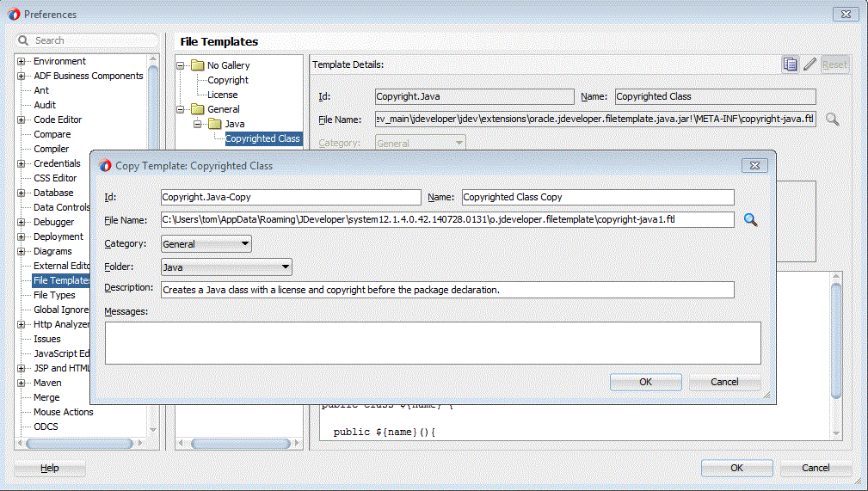This screenshot has width=868, height=491.
Task: Click the Search box in Preferences
Action: (x=88, y=40)
